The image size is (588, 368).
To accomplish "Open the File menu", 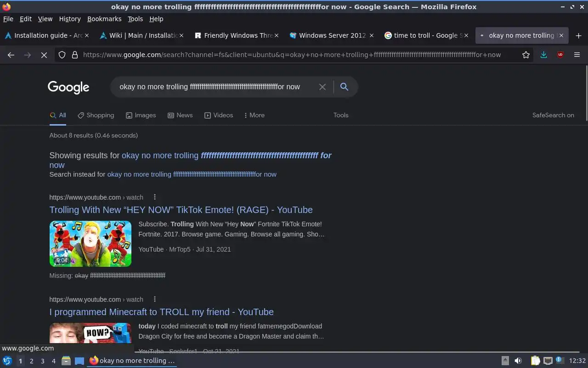I will click(8, 19).
